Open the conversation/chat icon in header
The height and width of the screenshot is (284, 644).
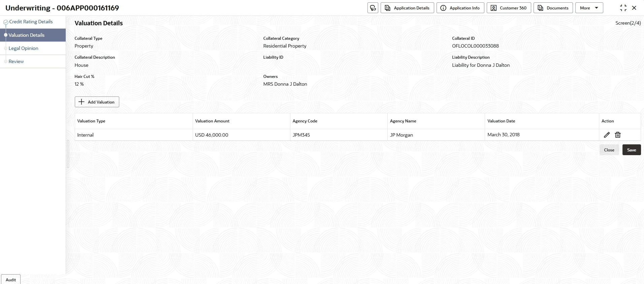pyautogui.click(x=373, y=8)
